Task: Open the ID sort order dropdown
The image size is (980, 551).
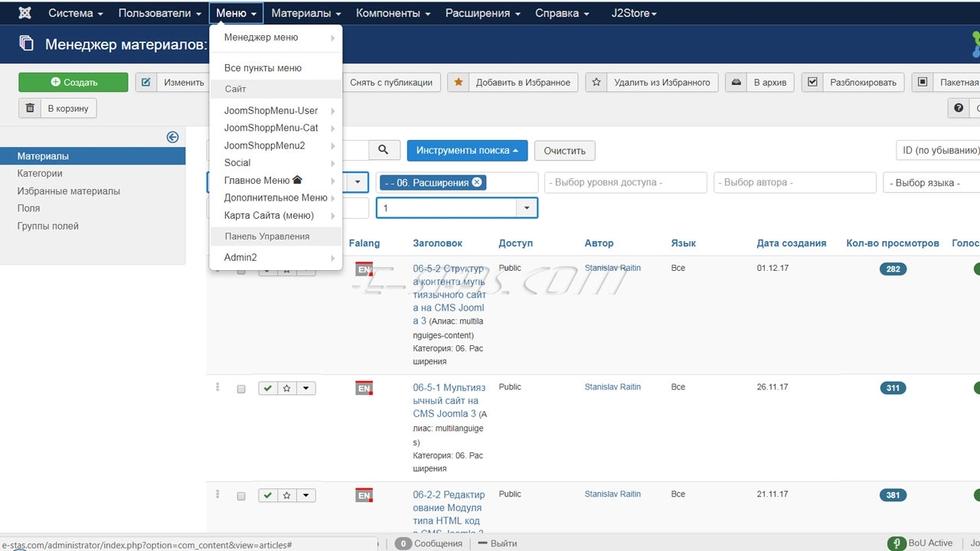Action: 938,150
